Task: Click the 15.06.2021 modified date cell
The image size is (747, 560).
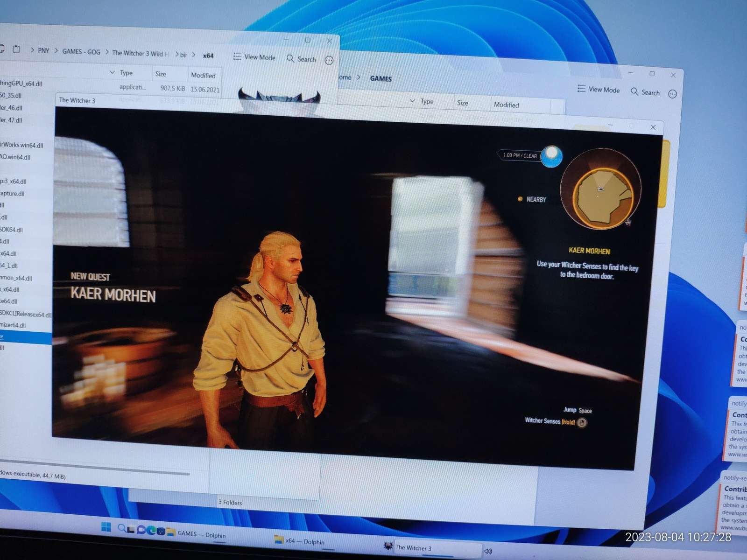Action: (x=205, y=90)
